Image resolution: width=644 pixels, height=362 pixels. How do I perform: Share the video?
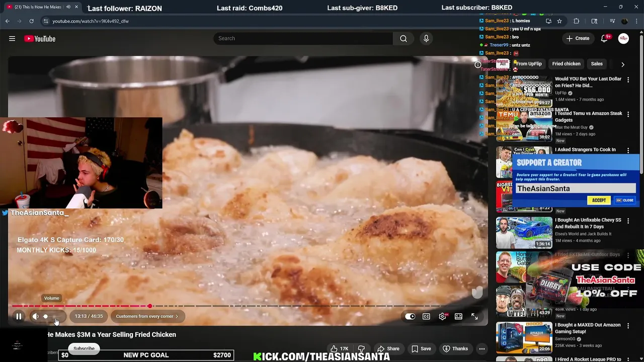(388, 348)
